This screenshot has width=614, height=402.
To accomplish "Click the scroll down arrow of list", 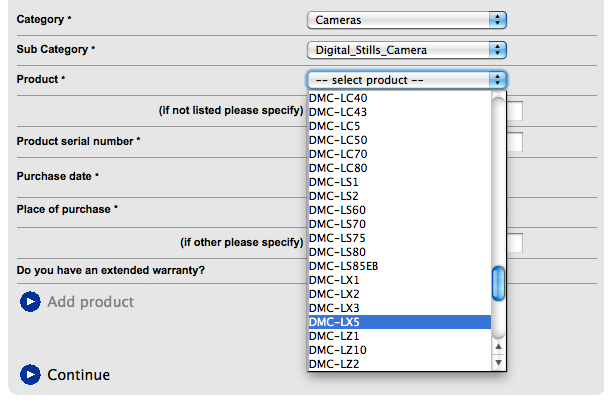I will point(500,363).
